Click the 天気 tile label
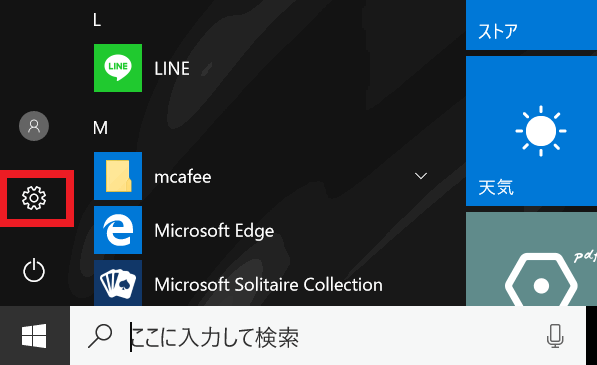The width and height of the screenshot is (597, 365). [x=496, y=187]
